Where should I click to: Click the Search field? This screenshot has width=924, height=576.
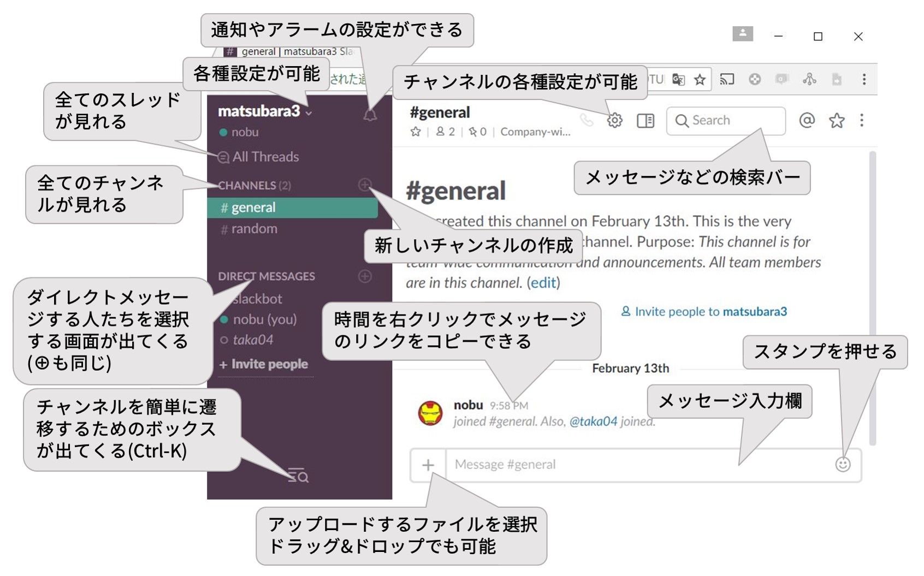[x=726, y=121]
